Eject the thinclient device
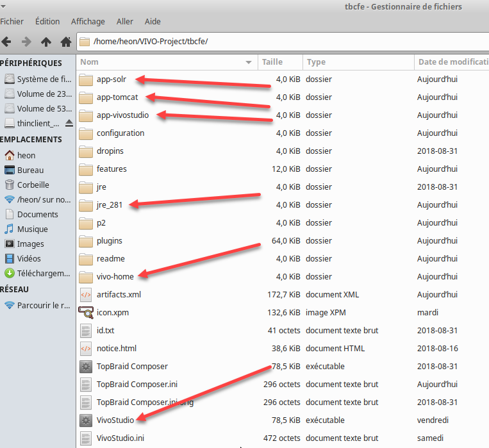Viewport: 489px width, 448px height. (x=69, y=124)
